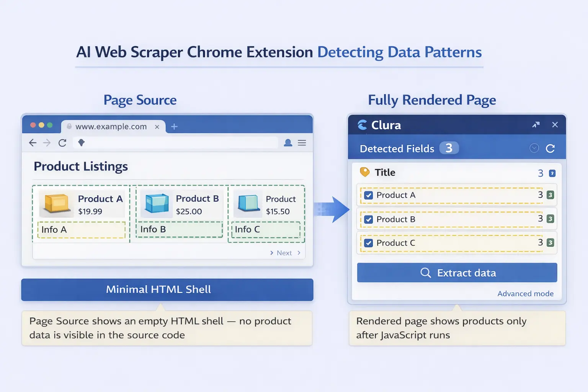The width and height of the screenshot is (588, 392).
Task: Open the browser hamburger menu icon
Action: click(302, 143)
